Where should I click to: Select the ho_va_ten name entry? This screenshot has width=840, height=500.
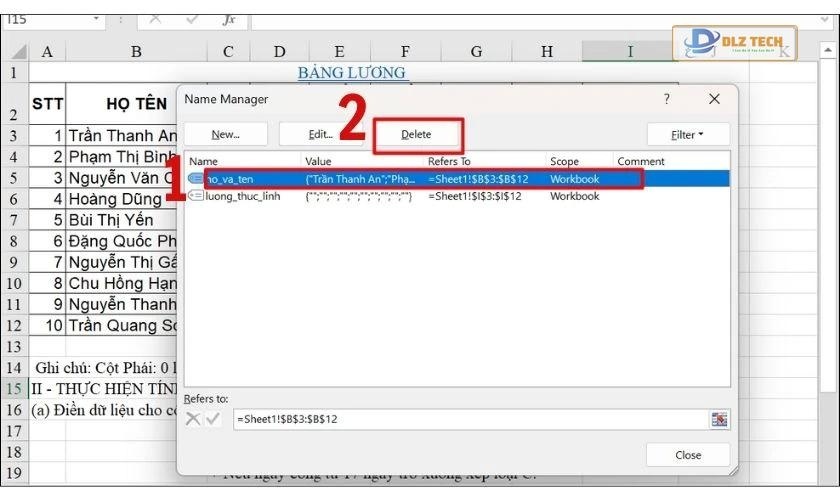pyautogui.click(x=230, y=179)
